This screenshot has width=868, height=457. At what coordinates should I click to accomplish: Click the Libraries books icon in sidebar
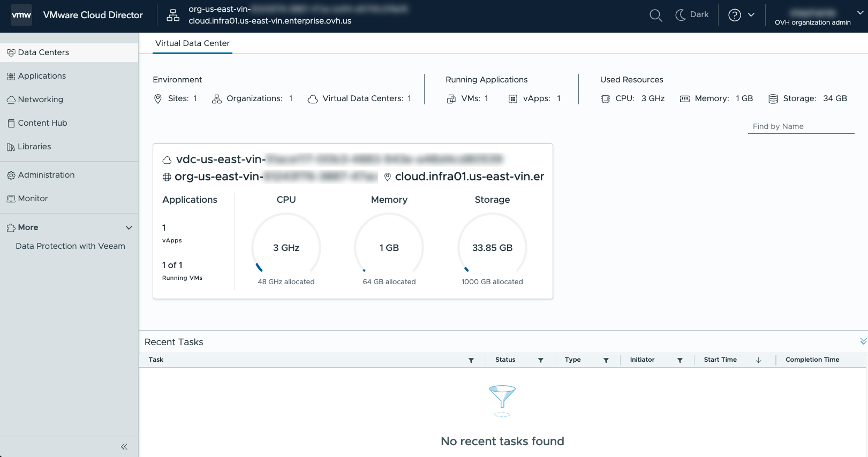[x=11, y=147]
